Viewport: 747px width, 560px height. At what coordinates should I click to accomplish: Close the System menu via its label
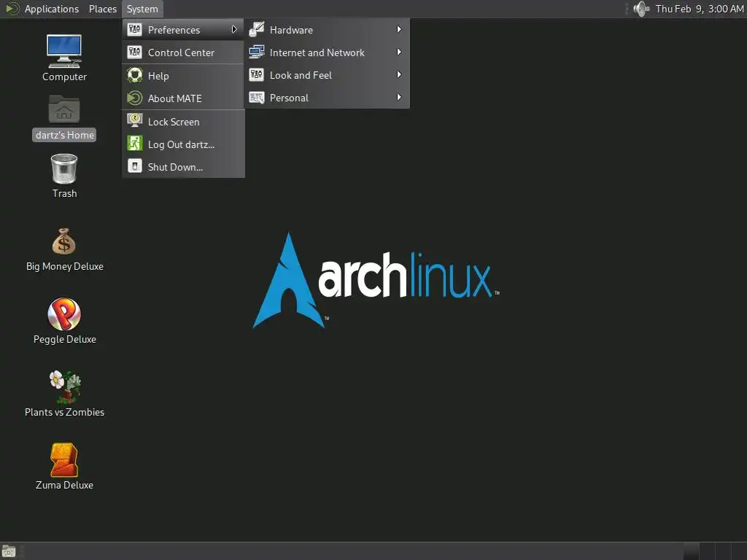click(x=142, y=9)
